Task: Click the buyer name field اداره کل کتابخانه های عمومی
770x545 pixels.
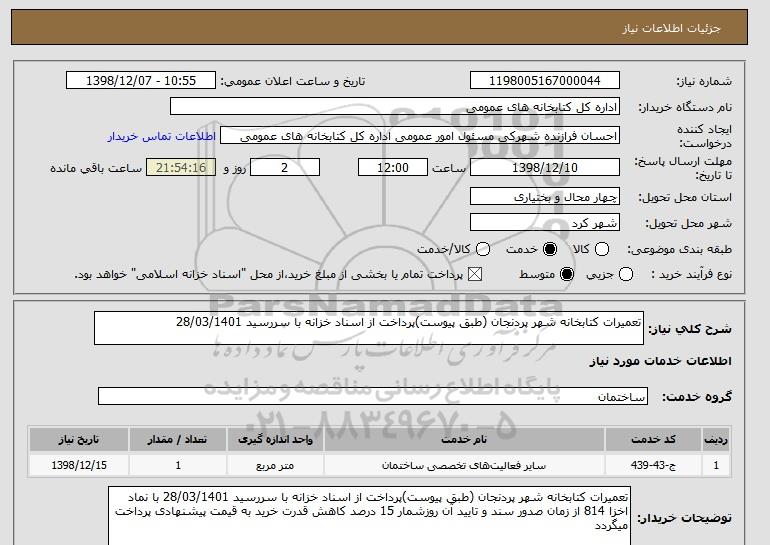Action: 395,107
